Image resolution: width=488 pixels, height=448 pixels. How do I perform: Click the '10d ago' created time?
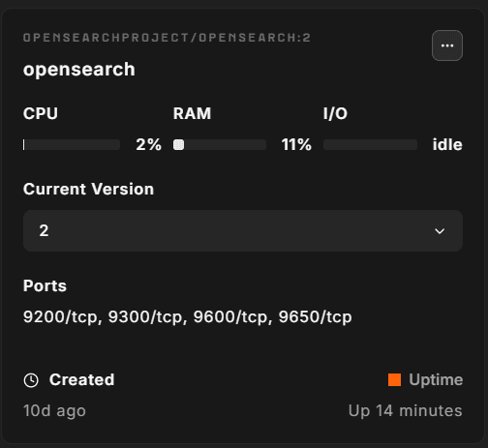(54, 411)
